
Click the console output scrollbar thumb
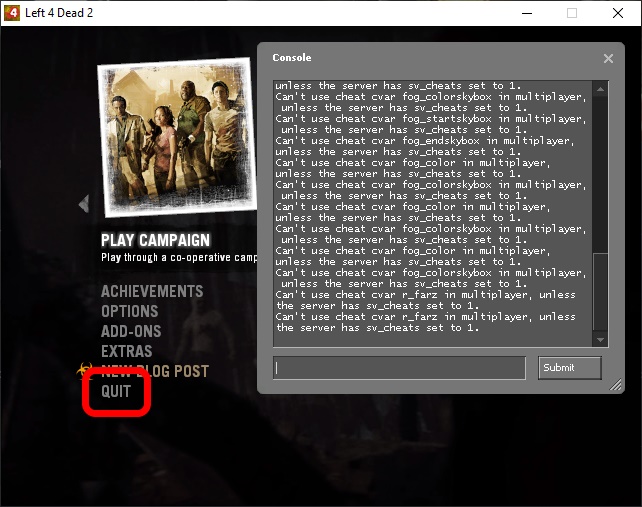pos(600,292)
